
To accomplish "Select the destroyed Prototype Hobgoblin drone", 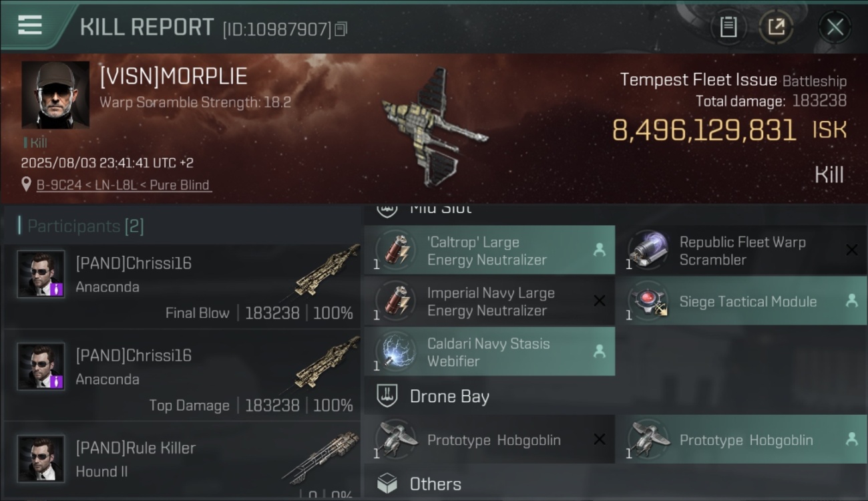I will pyautogui.click(x=489, y=440).
